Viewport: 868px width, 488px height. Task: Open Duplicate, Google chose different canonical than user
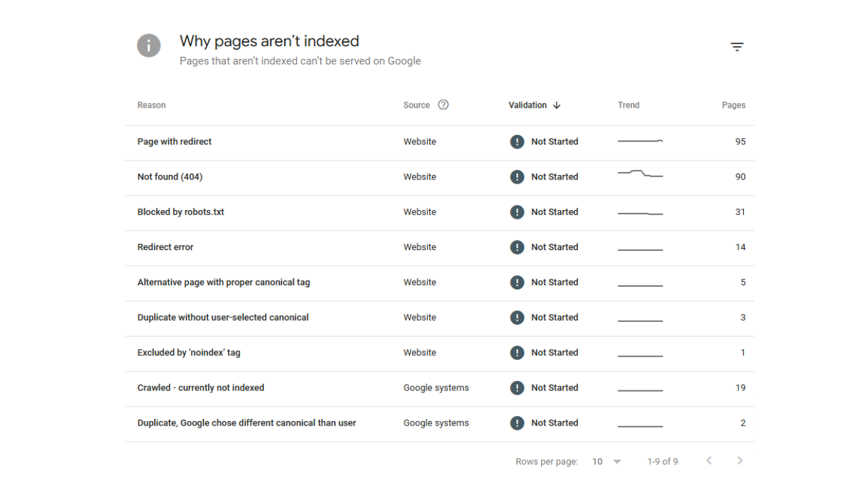pos(246,424)
